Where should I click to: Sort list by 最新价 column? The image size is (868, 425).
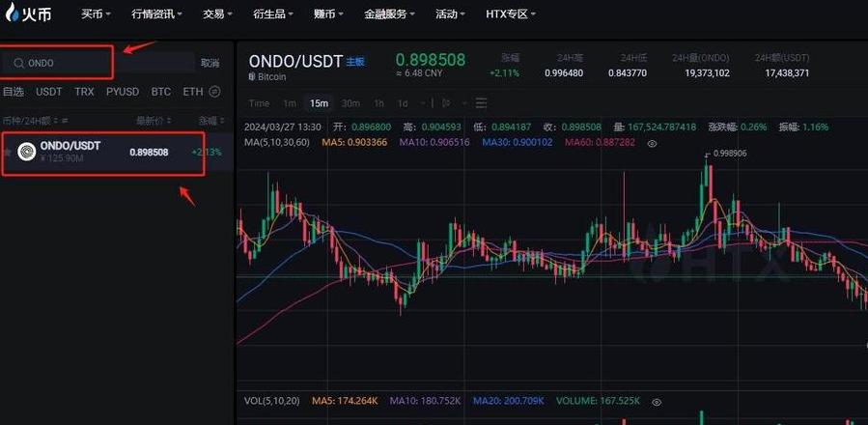click(x=154, y=120)
